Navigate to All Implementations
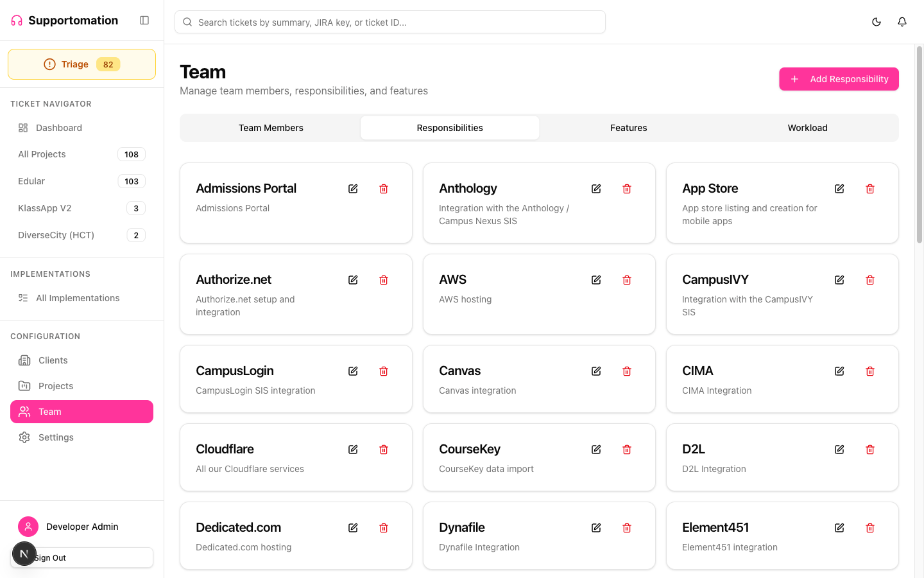The height and width of the screenshot is (578, 924). coord(77,297)
